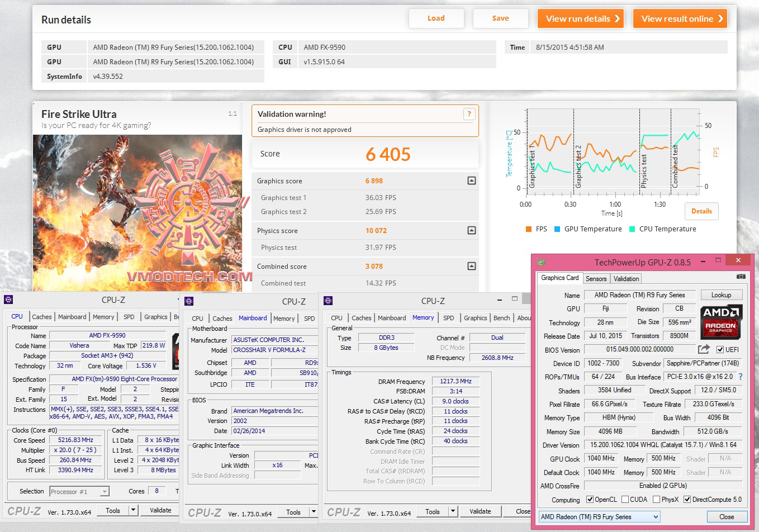Open Graphics tab in the CPU-Z CPU window
Screen dimensions: 759x532
[x=156, y=317]
